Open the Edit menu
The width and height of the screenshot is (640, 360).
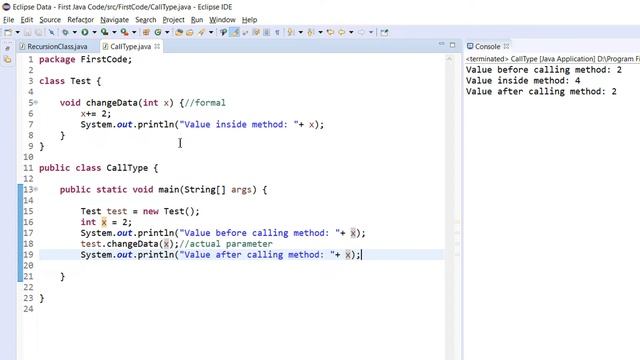point(27,20)
